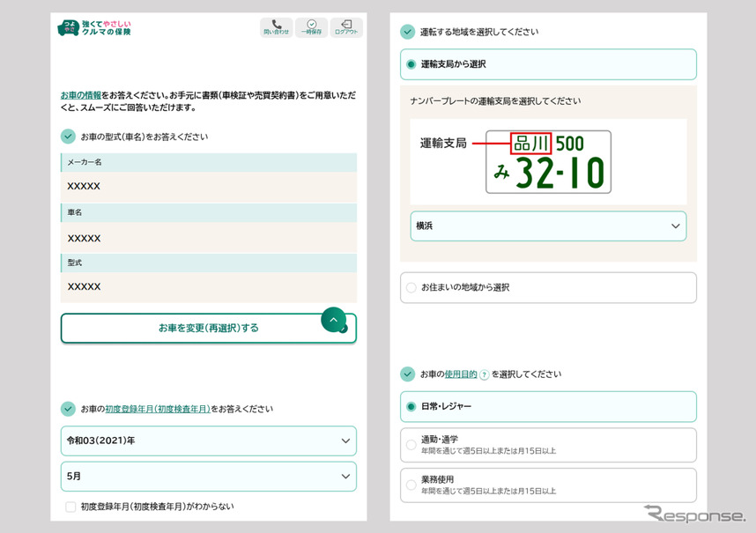
Task: Open the お車の情報 link
Action: click(80, 95)
